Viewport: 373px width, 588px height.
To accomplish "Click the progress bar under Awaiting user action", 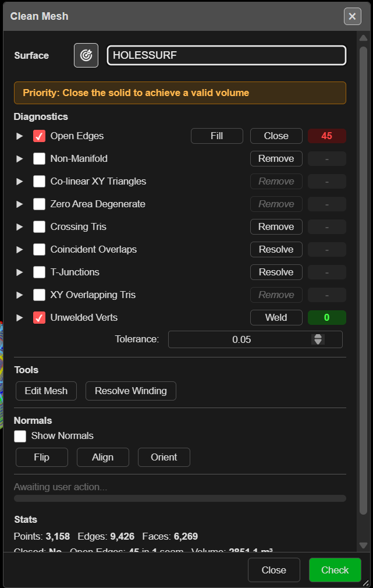I will pyautogui.click(x=180, y=498).
